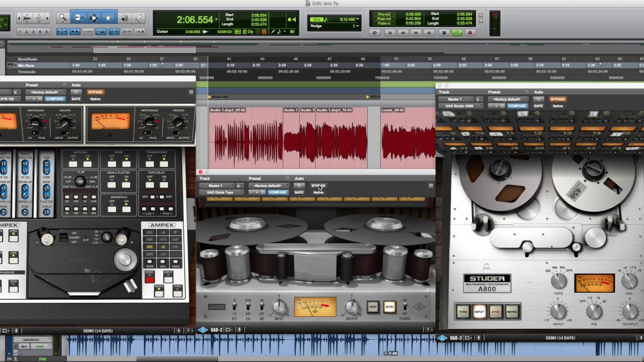
Task: Click BYPASS on the Studer A800 plugin
Action: [x=557, y=100]
